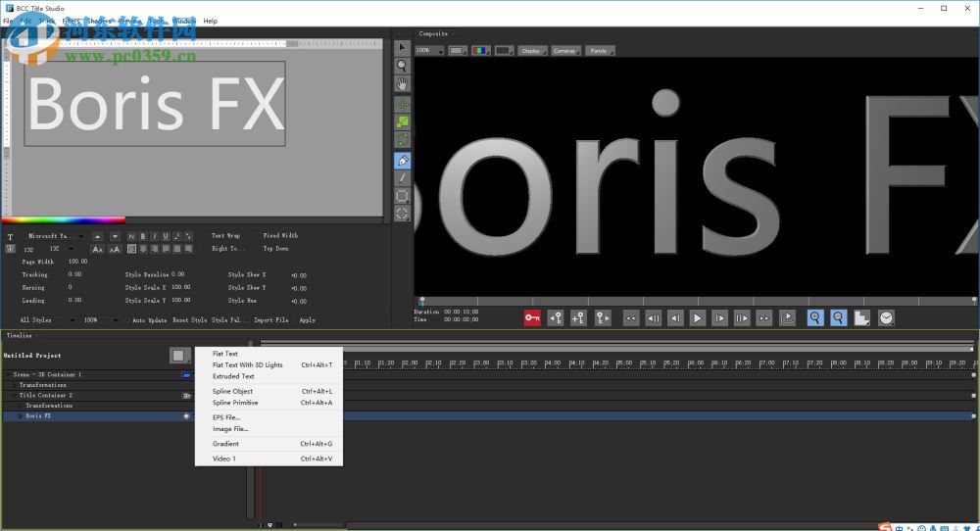Viewport: 980px width, 531px height.
Task: Play the composite preview
Action: [x=697, y=318]
